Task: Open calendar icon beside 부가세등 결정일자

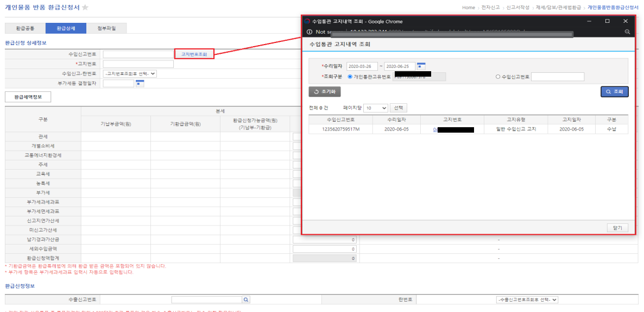Action: tap(141, 84)
